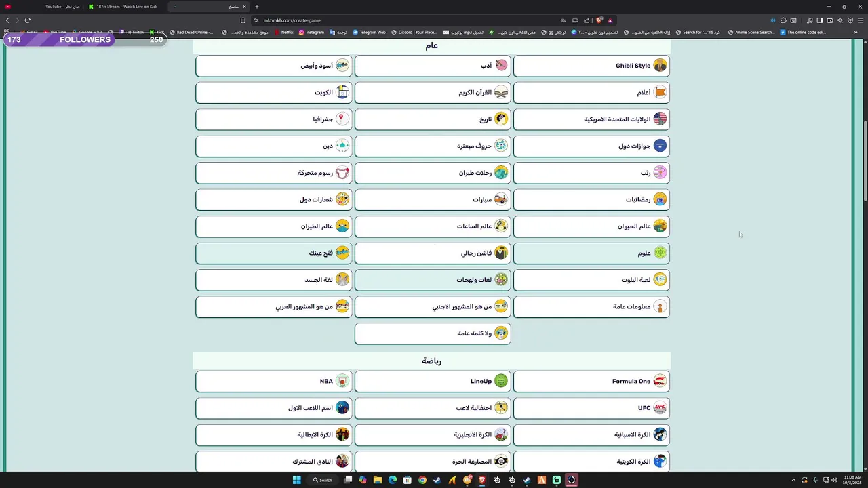Choose the أعلام flags category
The height and width of the screenshot is (488, 868).
point(591,92)
